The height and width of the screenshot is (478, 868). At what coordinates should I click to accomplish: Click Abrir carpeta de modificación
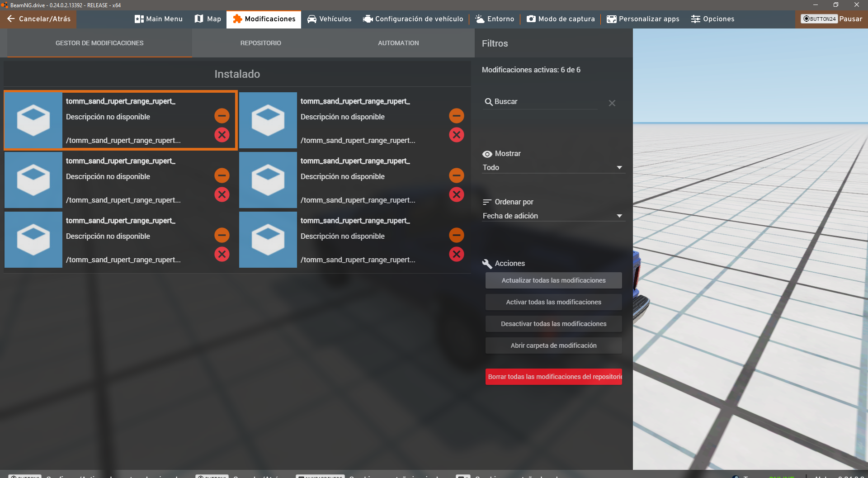(x=553, y=345)
